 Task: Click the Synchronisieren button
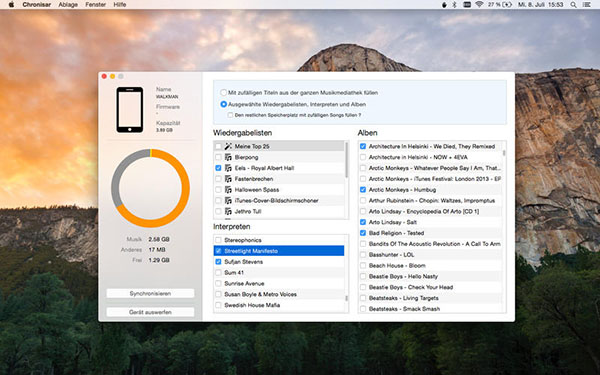click(150, 293)
